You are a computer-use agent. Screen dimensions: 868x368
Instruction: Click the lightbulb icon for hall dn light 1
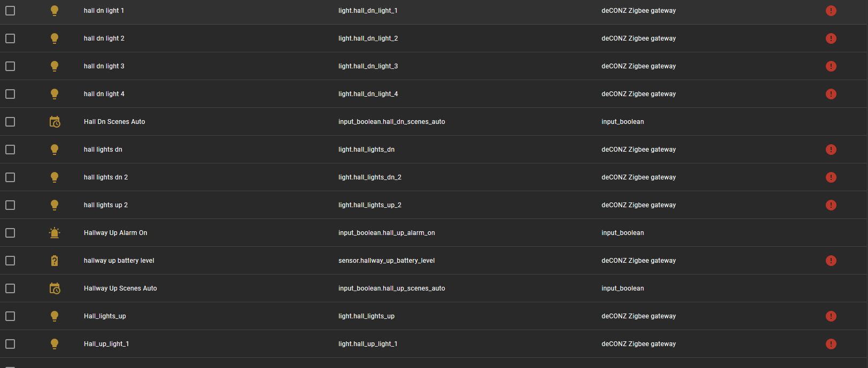coord(54,11)
